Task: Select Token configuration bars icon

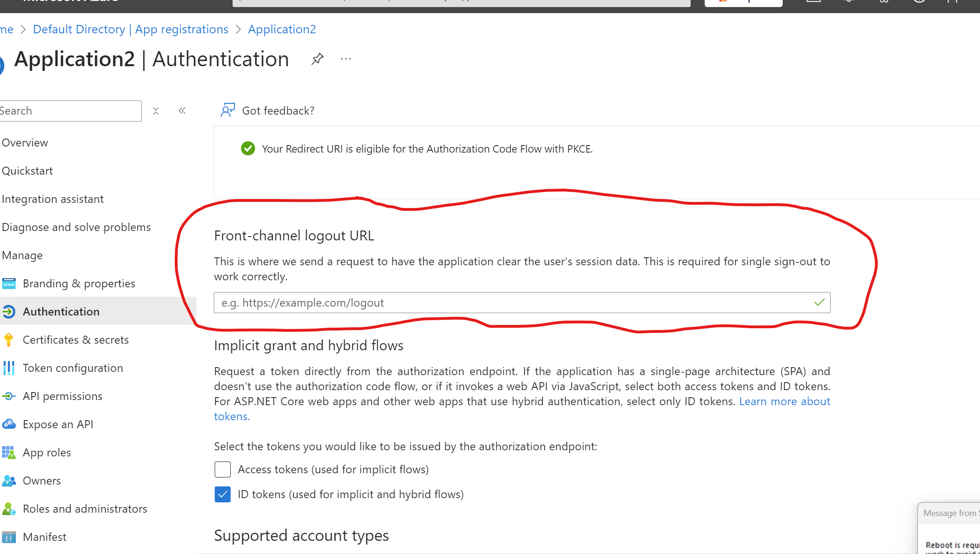Action: coord(9,368)
